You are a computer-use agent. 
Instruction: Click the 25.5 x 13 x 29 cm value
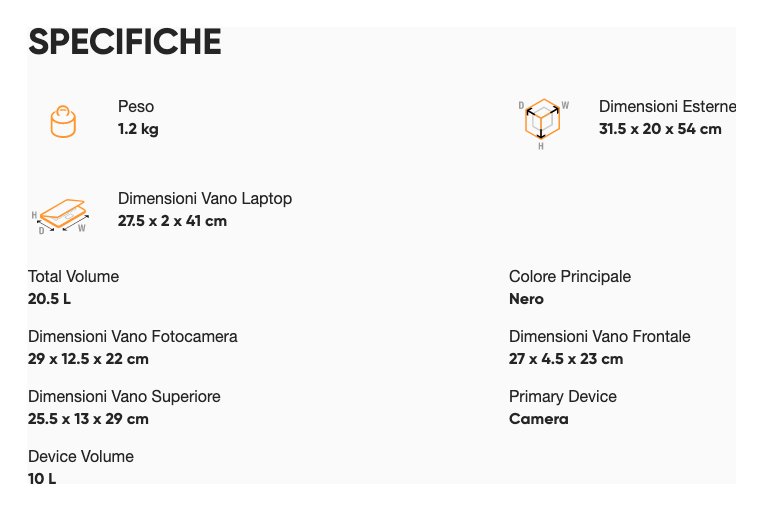pos(88,419)
